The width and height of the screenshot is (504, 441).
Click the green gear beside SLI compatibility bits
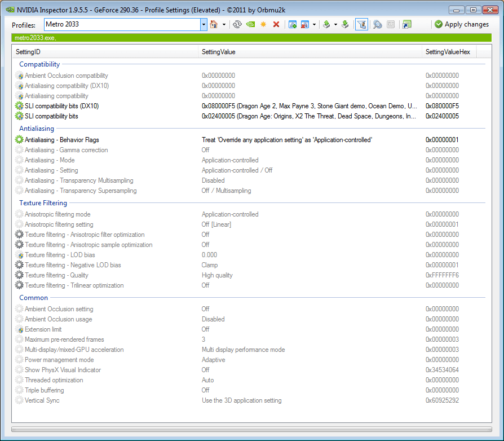pyautogui.click(x=19, y=116)
